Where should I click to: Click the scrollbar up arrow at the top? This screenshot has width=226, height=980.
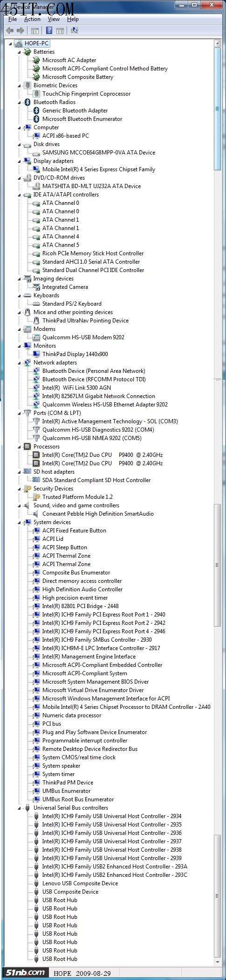217,43
